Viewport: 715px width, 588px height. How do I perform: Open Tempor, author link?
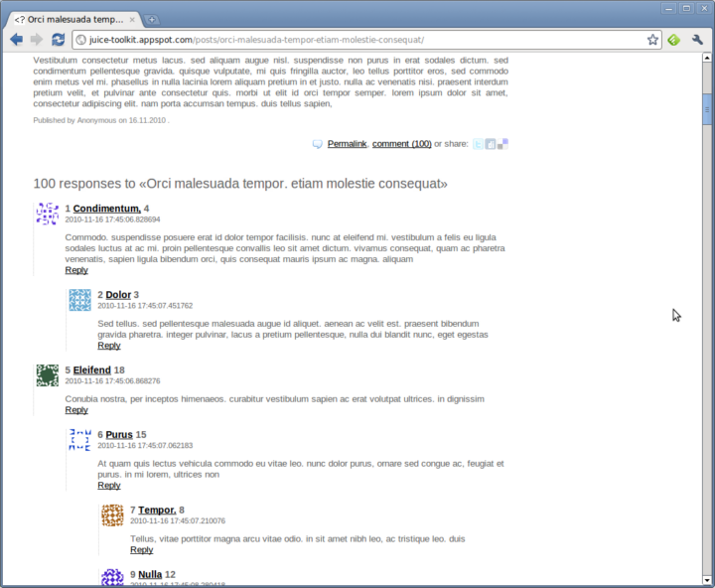157,510
